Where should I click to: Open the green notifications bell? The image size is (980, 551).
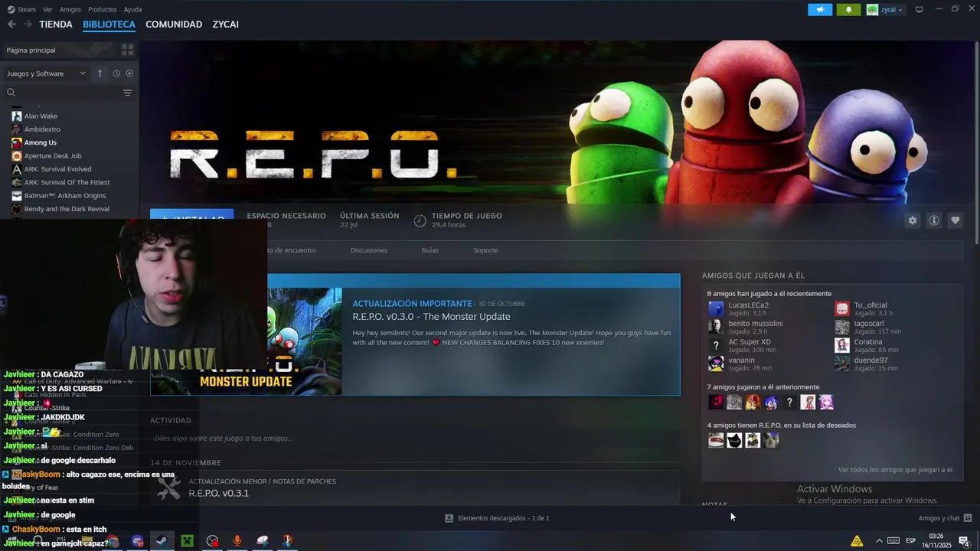tap(848, 10)
